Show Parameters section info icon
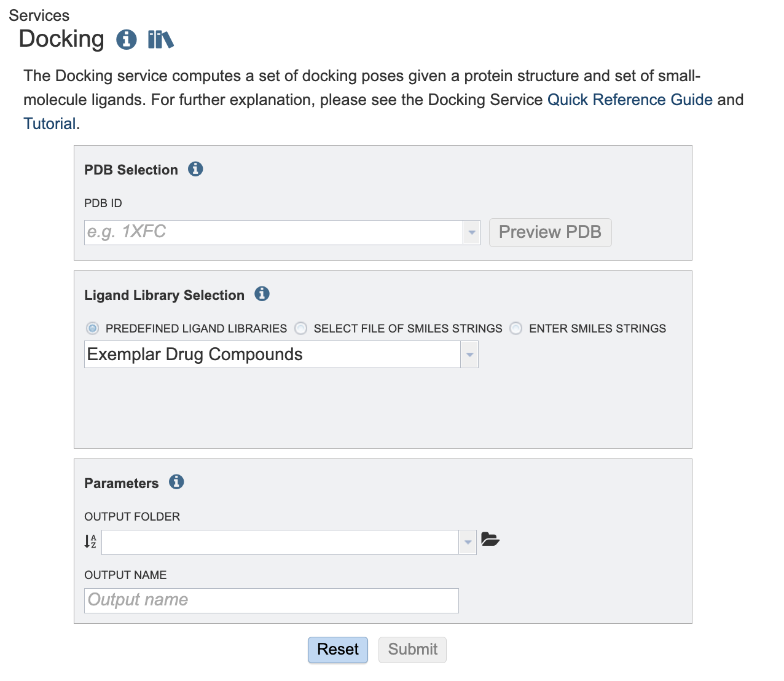This screenshot has height=681, width=784. point(176,482)
